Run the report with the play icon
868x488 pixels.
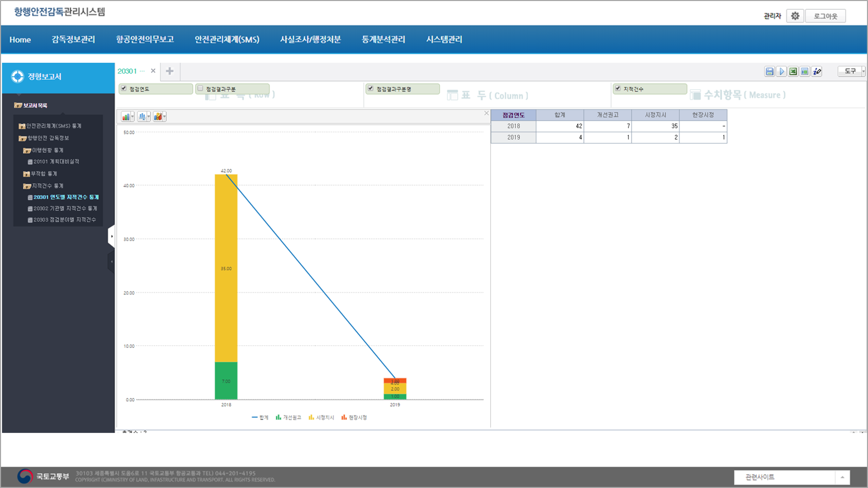(782, 71)
